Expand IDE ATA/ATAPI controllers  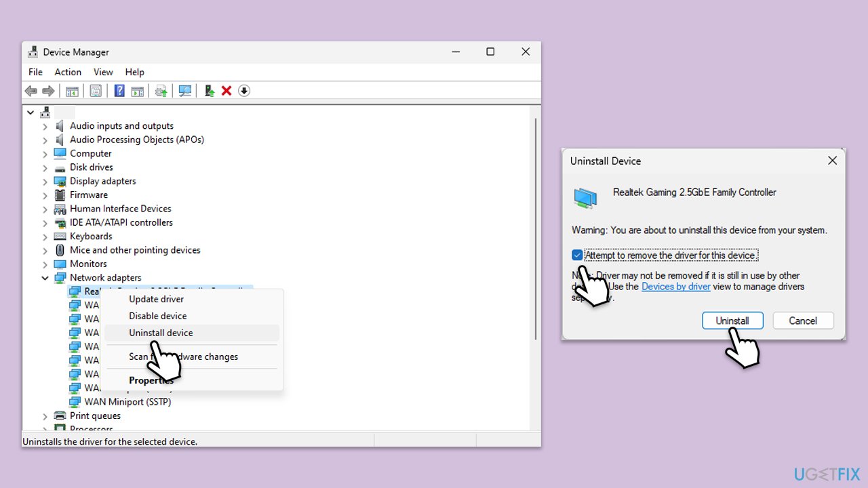[x=45, y=223]
